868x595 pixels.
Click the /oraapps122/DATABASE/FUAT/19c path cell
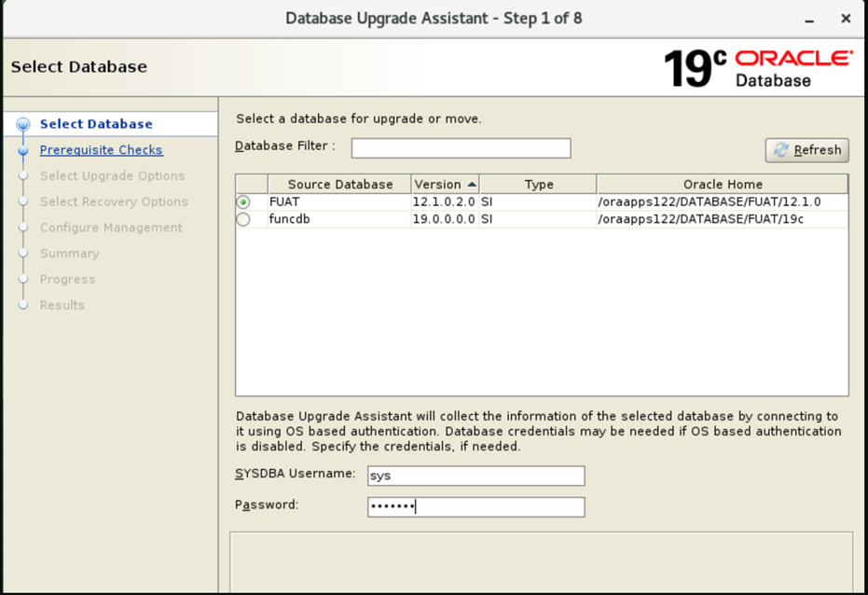(722, 219)
